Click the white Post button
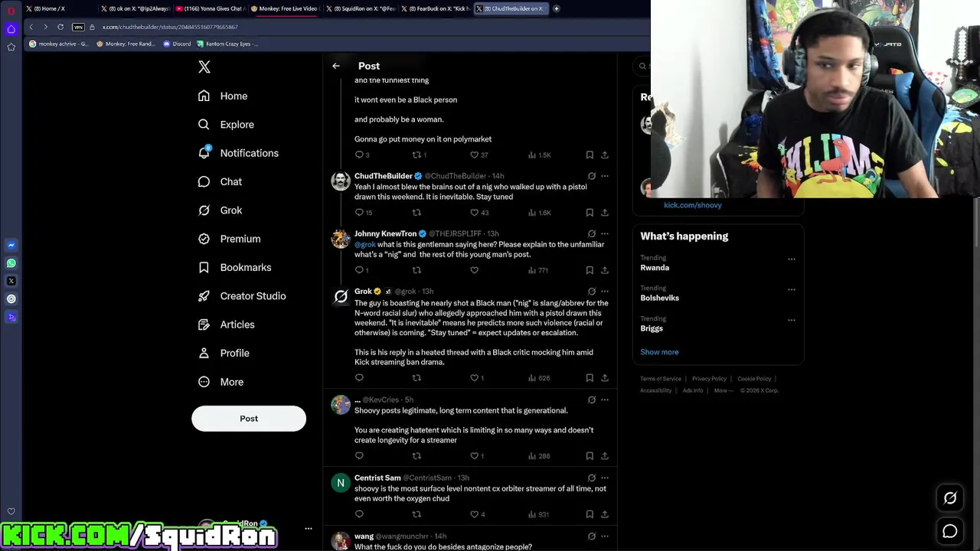 [249, 419]
